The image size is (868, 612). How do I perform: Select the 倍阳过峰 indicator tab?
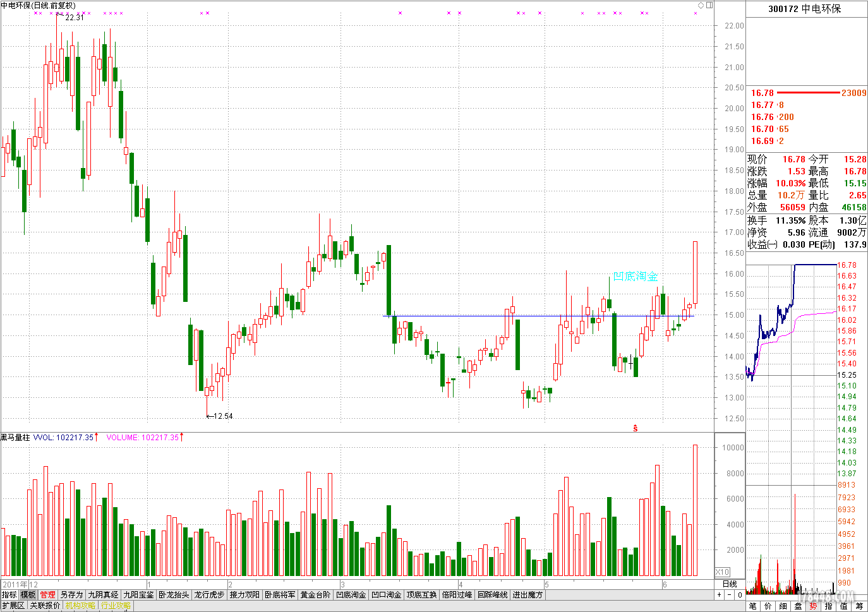[457, 595]
